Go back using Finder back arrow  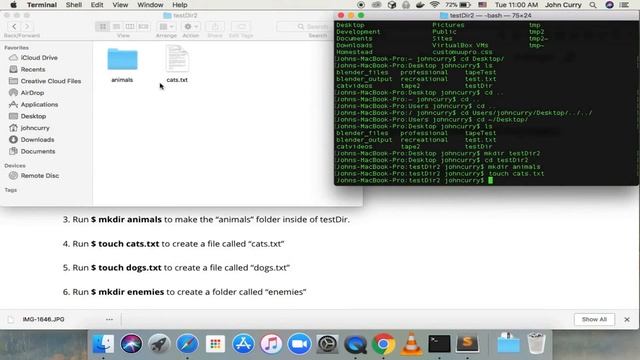(x=14, y=27)
